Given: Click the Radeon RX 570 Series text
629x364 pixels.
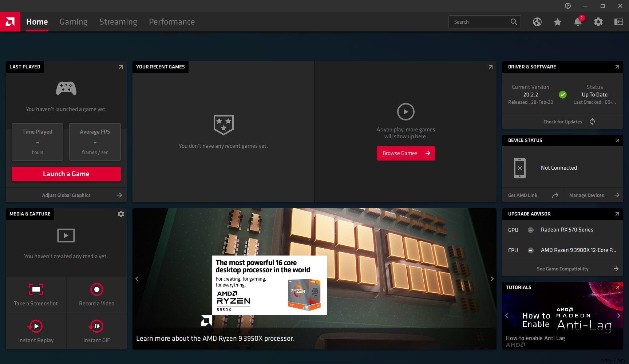Looking at the screenshot, I should [x=567, y=230].
